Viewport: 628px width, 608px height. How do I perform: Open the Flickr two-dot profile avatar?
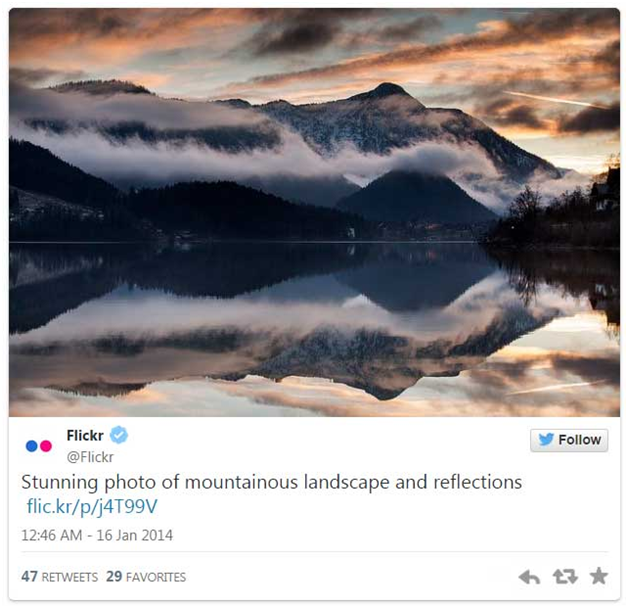pyautogui.click(x=39, y=446)
